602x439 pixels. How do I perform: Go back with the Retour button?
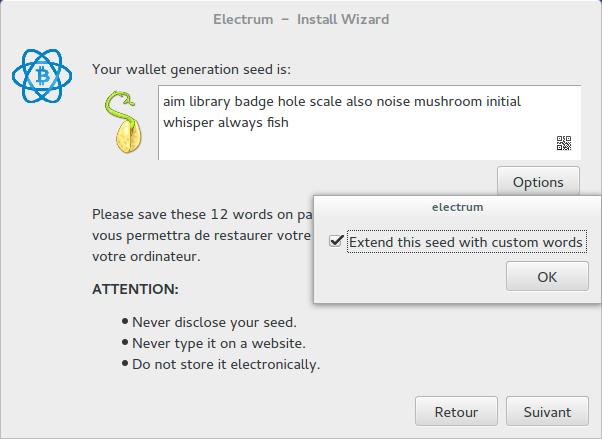(x=456, y=412)
